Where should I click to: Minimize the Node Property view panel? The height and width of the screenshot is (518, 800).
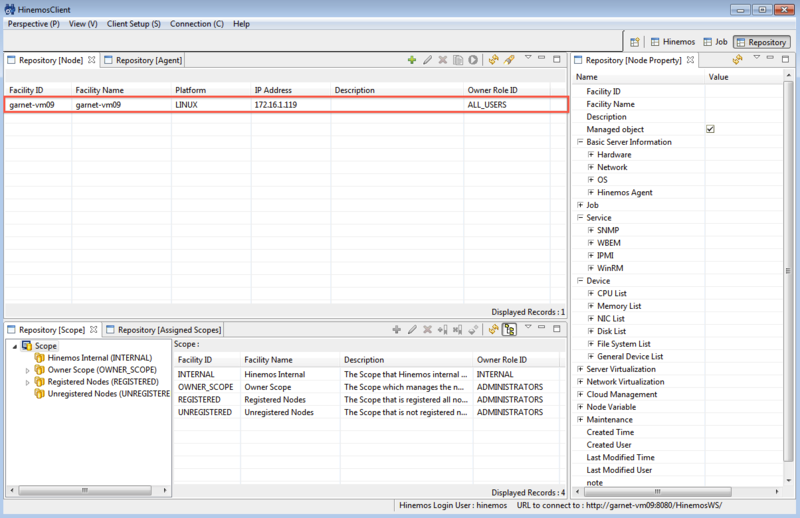[x=770, y=58]
